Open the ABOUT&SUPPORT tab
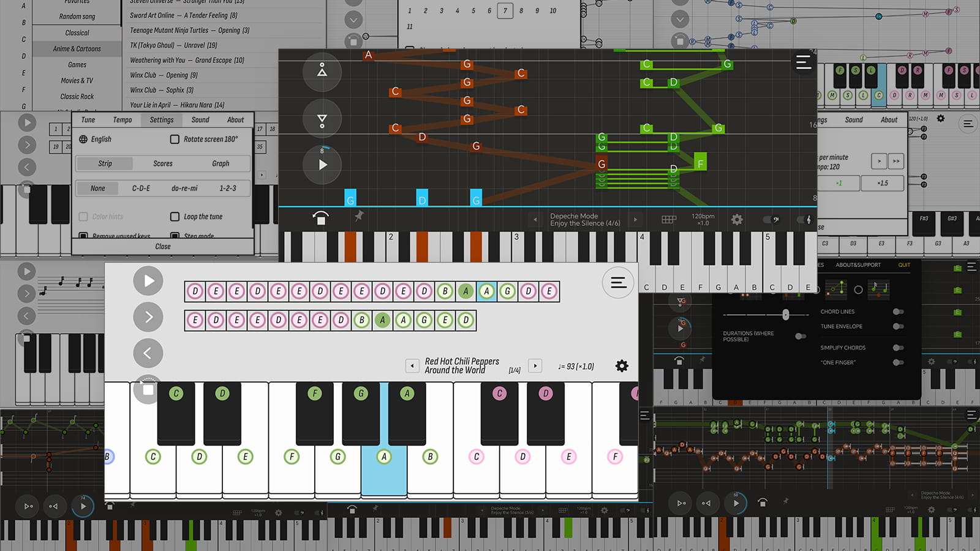Screen dimensions: 980x551 click(x=858, y=265)
